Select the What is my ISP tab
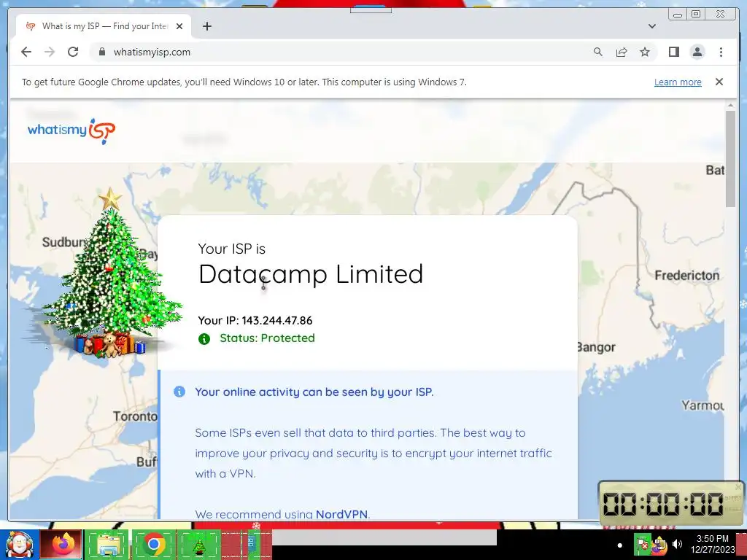747x560 pixels. 104,26
